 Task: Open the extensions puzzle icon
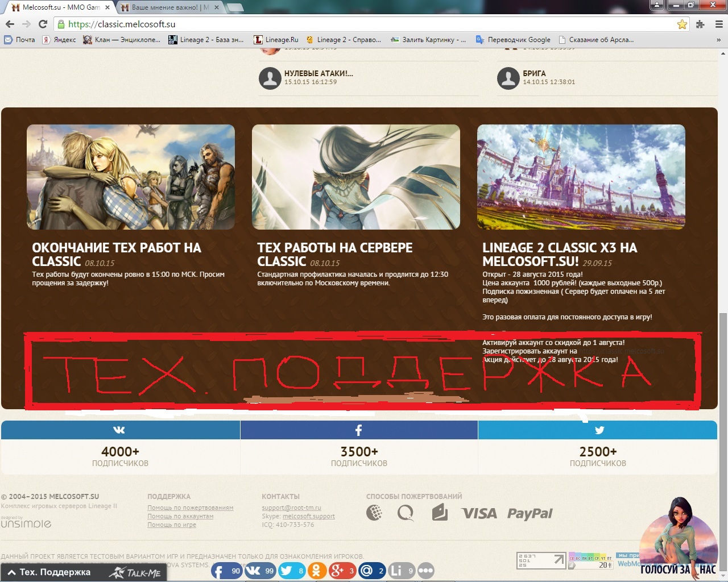pos(700,24)
